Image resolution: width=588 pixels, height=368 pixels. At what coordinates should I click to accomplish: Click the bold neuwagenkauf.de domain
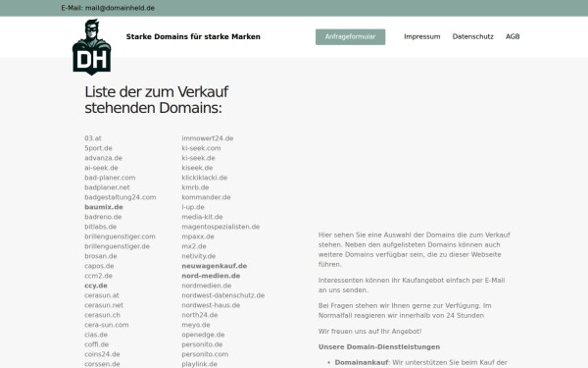coord(214,266)
